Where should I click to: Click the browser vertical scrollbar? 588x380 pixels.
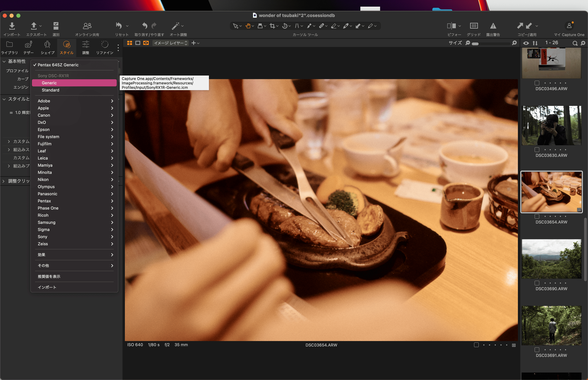click(585, 250)
